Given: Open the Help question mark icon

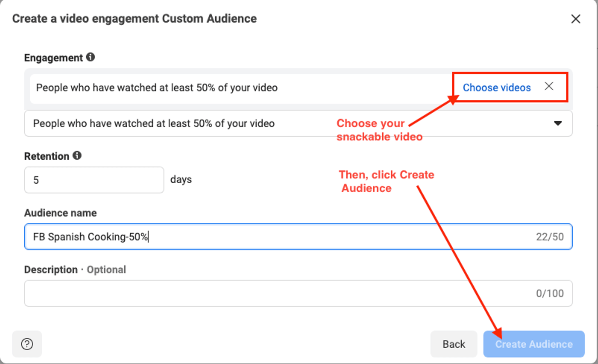Looking at the screenshot, I should pos(27,344).
